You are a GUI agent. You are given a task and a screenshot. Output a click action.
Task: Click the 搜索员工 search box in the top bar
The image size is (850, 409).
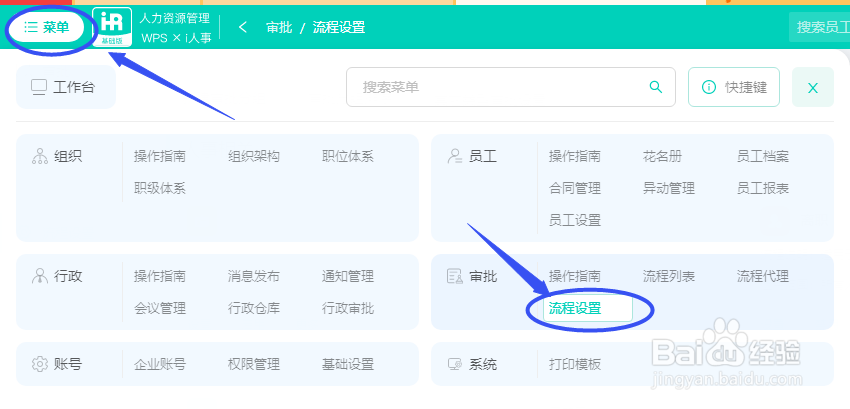822,27
